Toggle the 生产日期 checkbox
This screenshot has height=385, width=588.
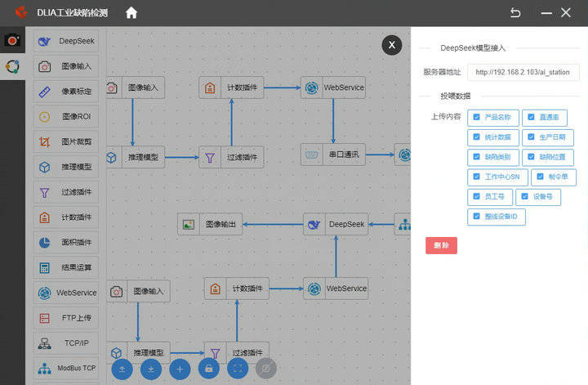click(x=531, y=137)
